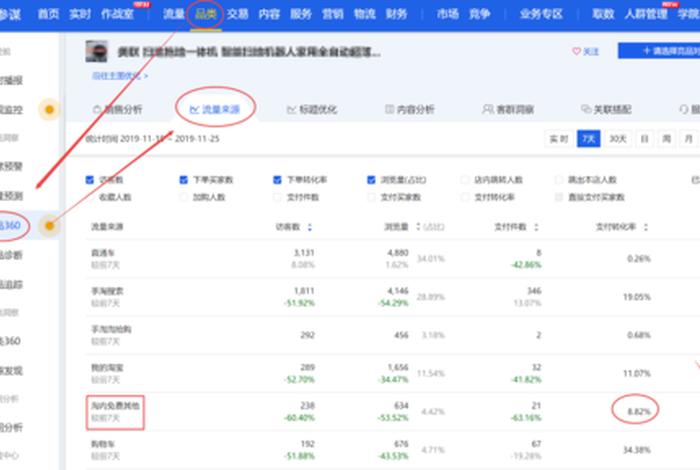Click the 我的淘宝 traffic source row label

coord(107,368)
